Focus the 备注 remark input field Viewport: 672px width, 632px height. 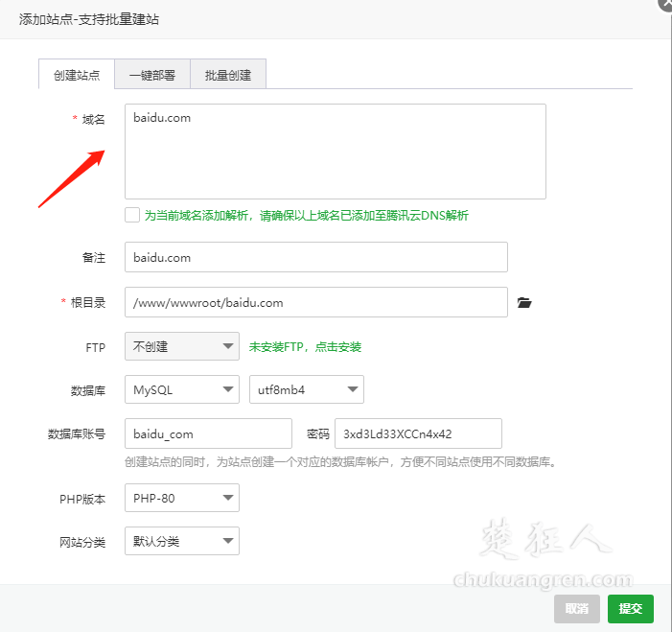click(x=315, y=257)
